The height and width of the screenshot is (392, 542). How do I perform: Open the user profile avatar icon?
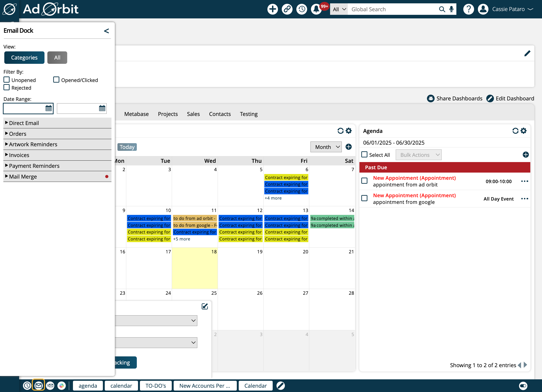pos(483,9)
